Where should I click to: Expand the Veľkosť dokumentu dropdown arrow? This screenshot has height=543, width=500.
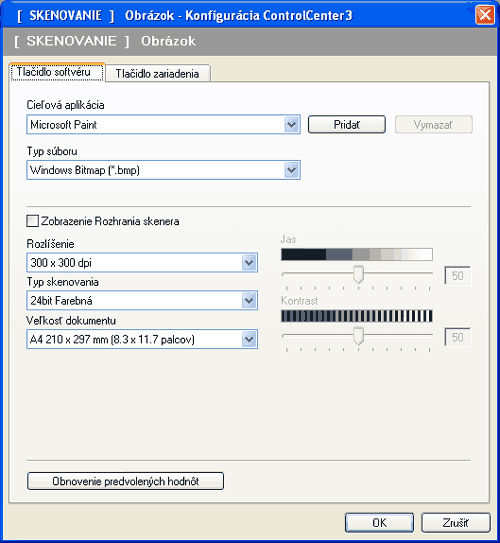point(249,339)
